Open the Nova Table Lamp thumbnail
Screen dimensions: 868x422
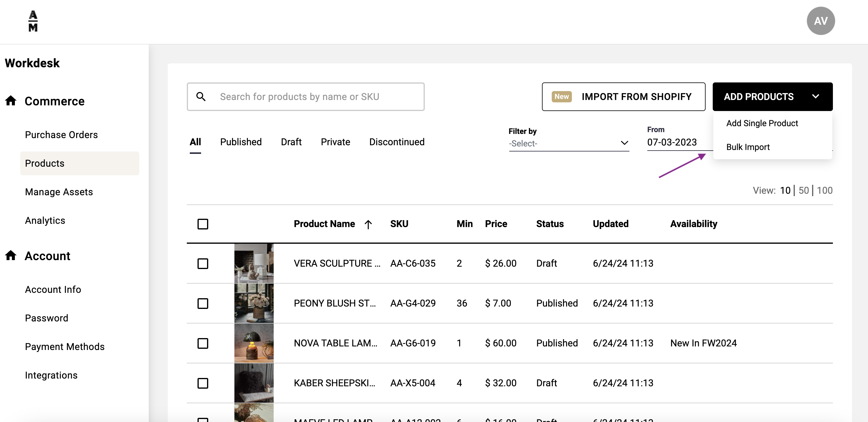[x=254, y=343]
